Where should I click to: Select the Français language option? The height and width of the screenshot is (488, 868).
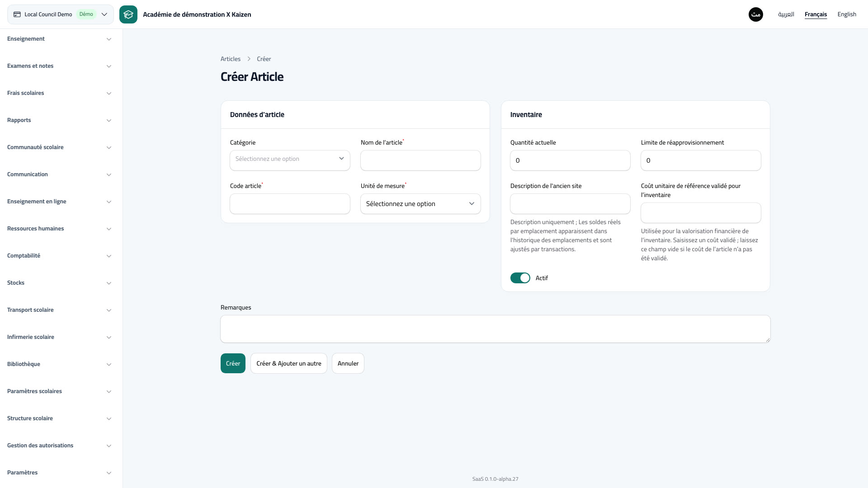(x=816, y=14)
